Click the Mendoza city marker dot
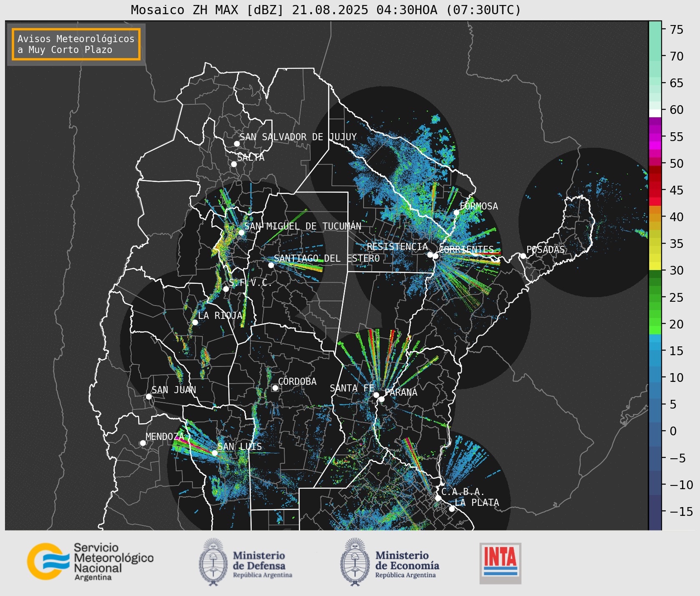Screen dimensions: 700x596 143,443
